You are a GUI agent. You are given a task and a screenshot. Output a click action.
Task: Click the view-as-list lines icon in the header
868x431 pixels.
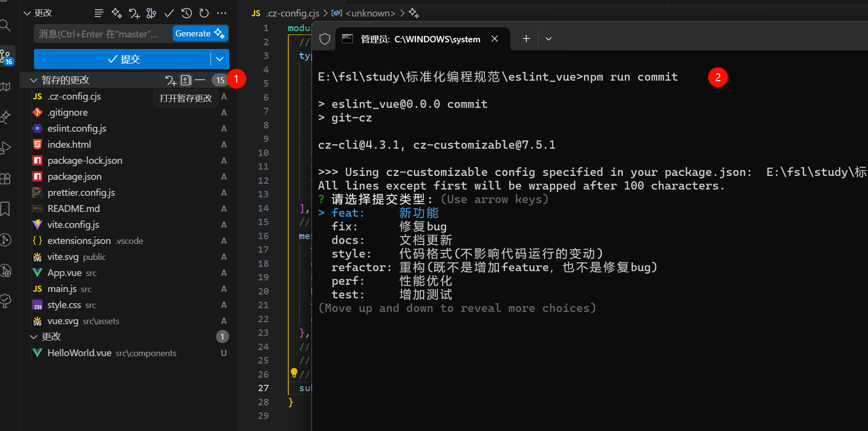tap(99, 13)
